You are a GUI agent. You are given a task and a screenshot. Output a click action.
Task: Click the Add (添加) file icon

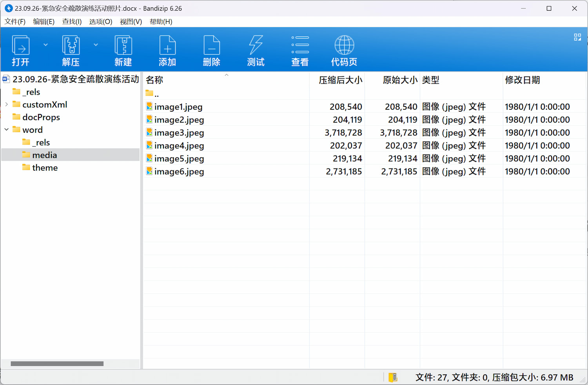tap(167, 50)
